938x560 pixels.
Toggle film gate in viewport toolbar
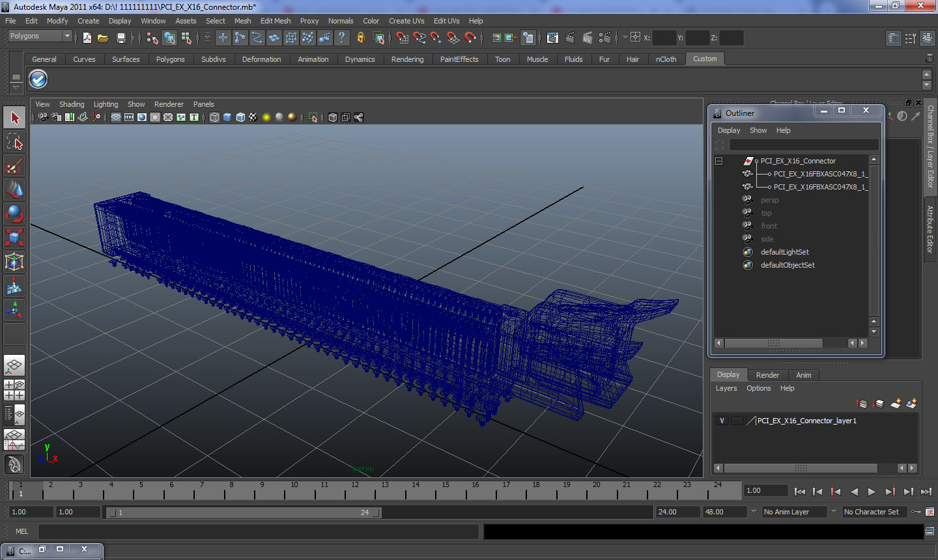pos(129,117)
